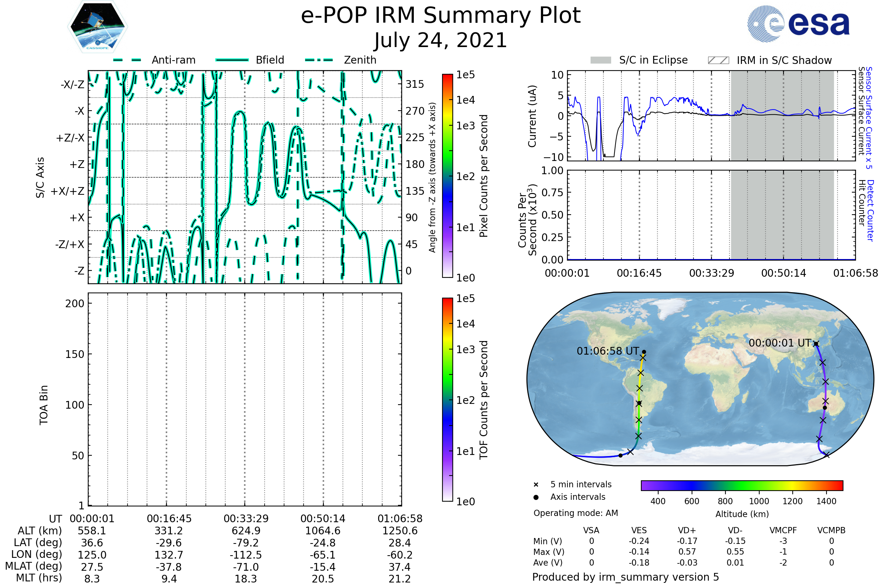882x588 pixels.
Task: Click the Sensor Surface Current x 5 label
Action: [x=869, y=118]
